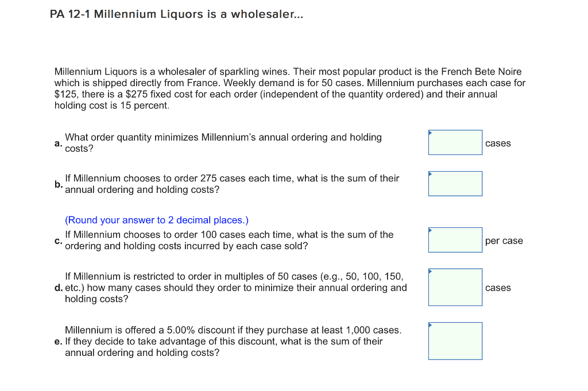Click blue triangle marker on question a box

pyautogui.click(x=431, y=133)
